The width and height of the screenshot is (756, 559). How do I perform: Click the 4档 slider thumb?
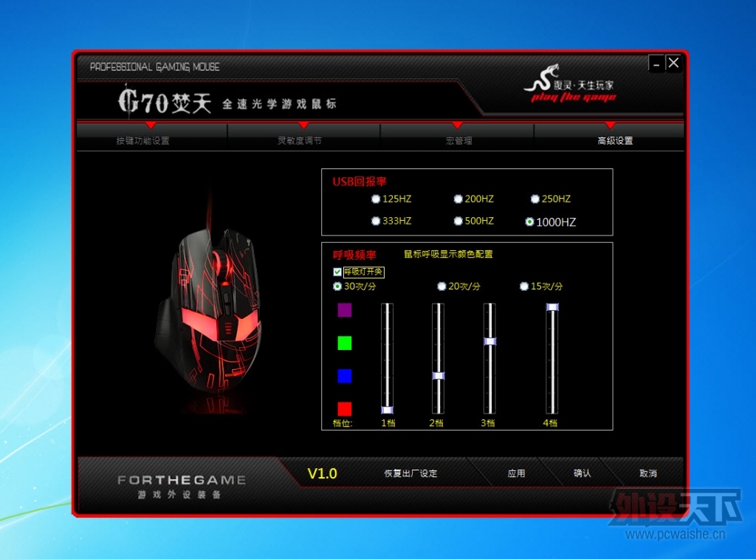(x=552, y=307)
